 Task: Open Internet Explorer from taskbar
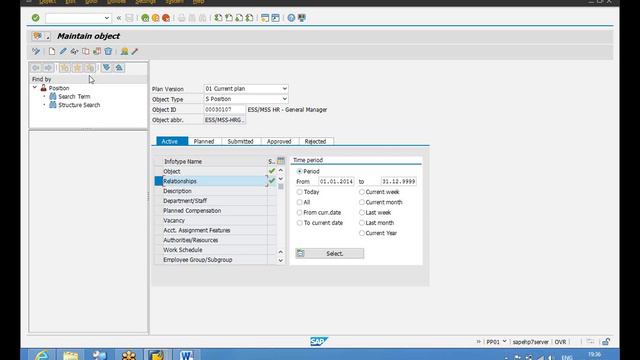[x=42, y=355]
